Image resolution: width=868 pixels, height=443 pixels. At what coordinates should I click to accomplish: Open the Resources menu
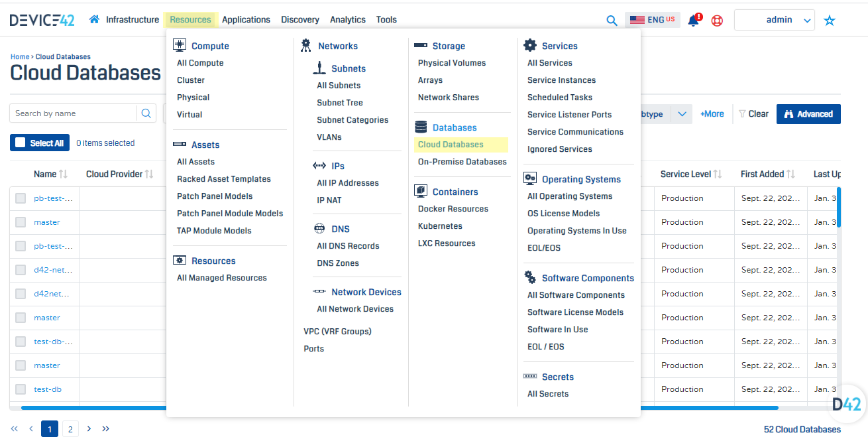click(x=190, y=20)
